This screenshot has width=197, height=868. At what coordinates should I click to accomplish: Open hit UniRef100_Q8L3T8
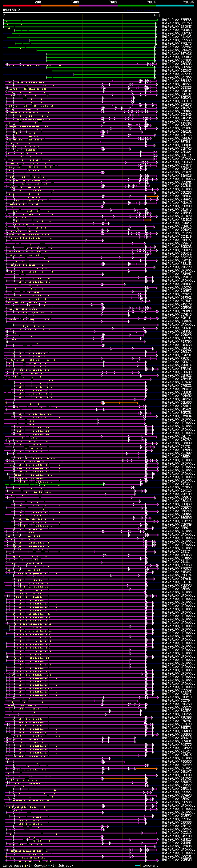click(x=177, y=101)
